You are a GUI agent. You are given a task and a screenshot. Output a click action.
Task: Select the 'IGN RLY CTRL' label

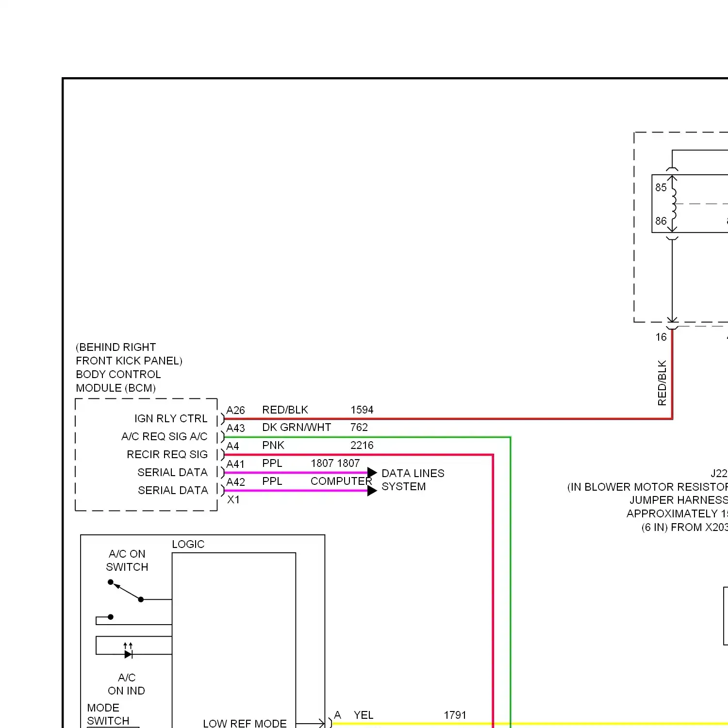[171, 418]
